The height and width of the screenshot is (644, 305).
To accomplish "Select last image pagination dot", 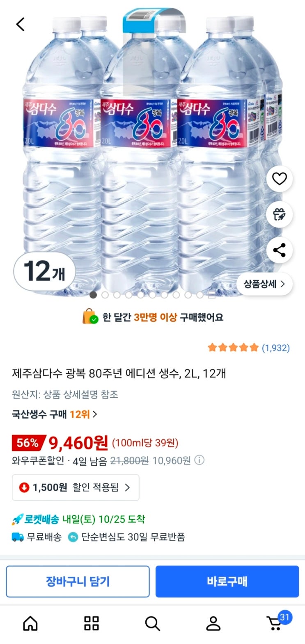I will coord(211,295).
